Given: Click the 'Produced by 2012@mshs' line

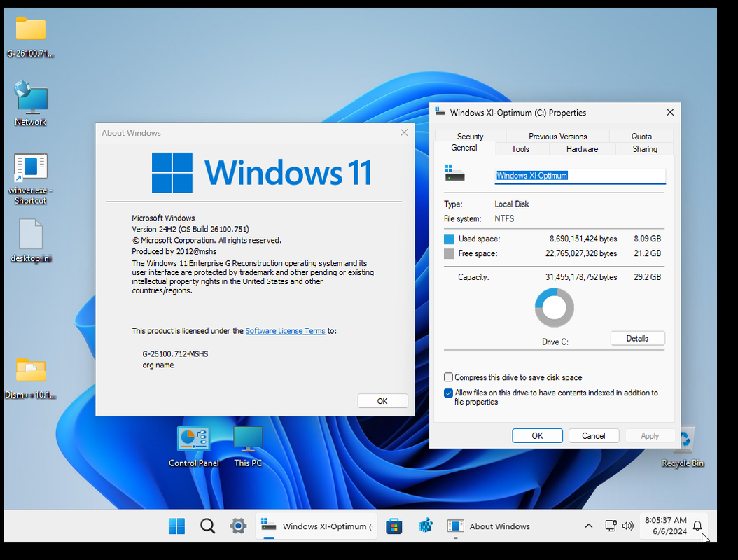Looking at the screenshot, I should (174, 251).
